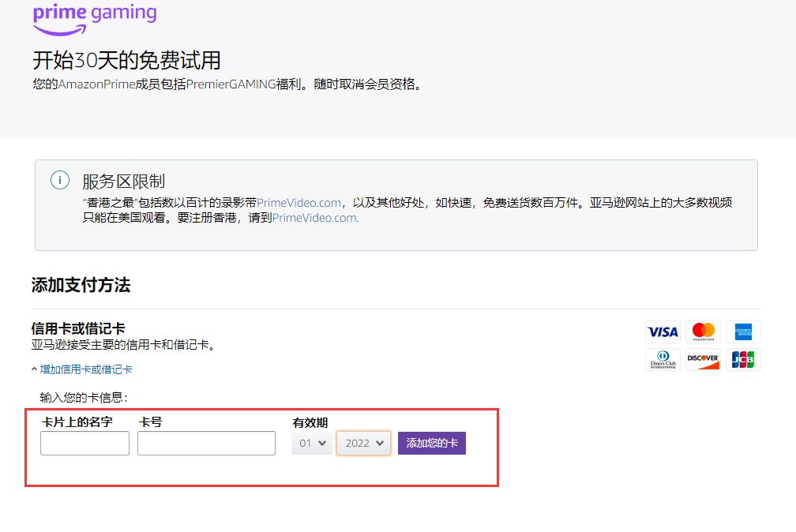Image resolution: width=796 pixels, height=532 pixels.
Task: Click the 添加您的卡 button
Action: 431,443
